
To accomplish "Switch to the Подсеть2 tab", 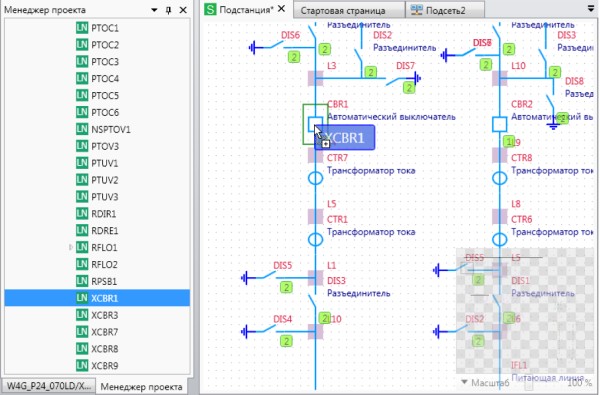I will click(x=445, y=11).
